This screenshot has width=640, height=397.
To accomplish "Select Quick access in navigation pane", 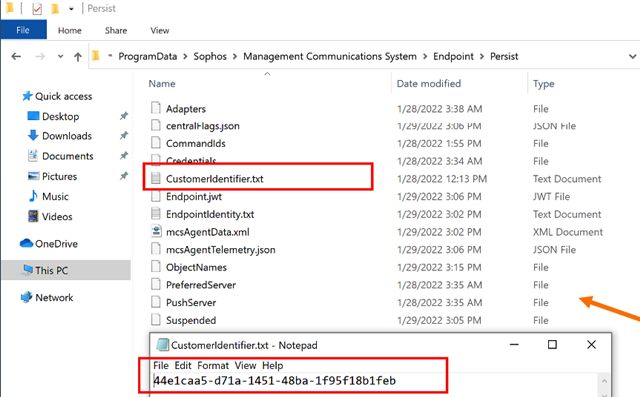I will point(64,96).
